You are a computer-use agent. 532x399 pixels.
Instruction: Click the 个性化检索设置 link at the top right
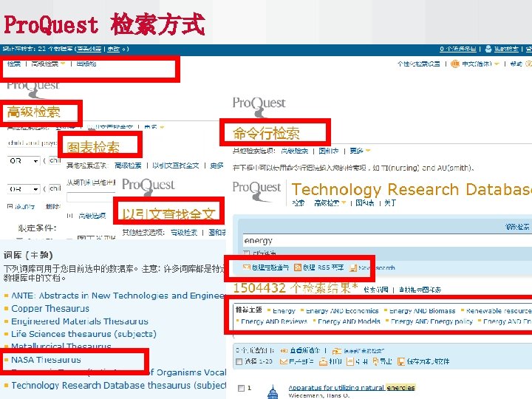pos(419,64)
